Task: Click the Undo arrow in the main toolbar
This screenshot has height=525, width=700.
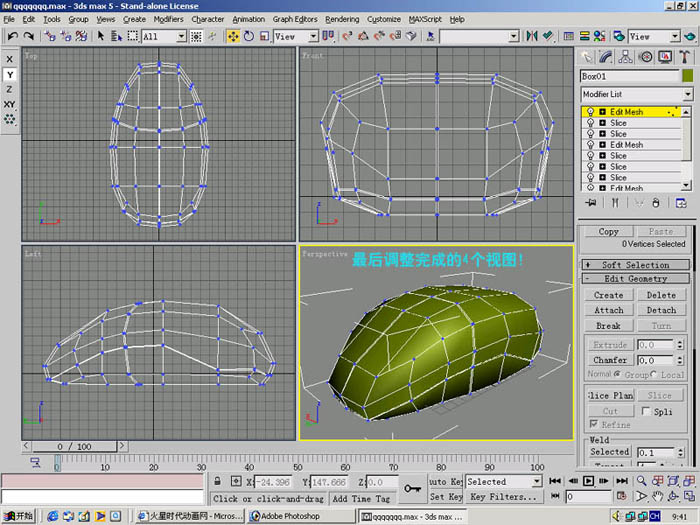Action: 12,36
